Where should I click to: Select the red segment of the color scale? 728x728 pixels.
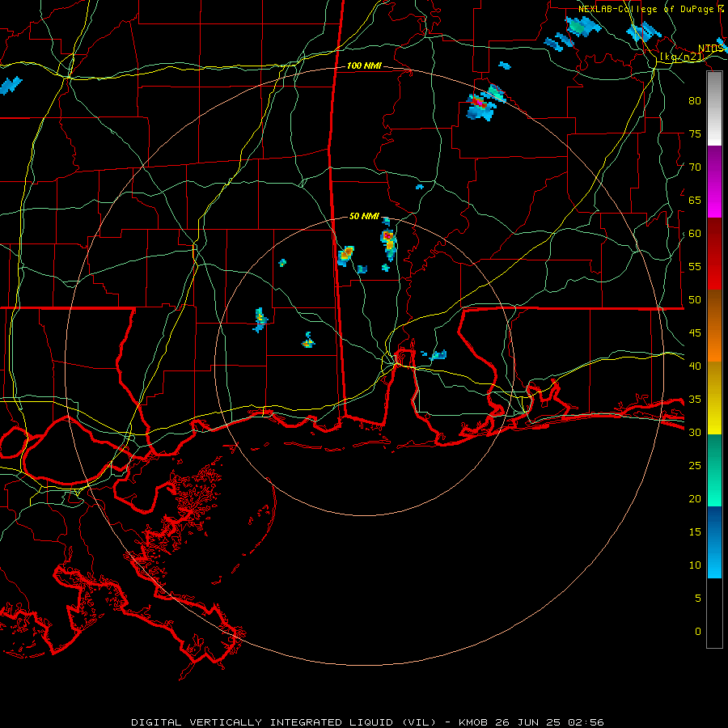coord(714,254)
